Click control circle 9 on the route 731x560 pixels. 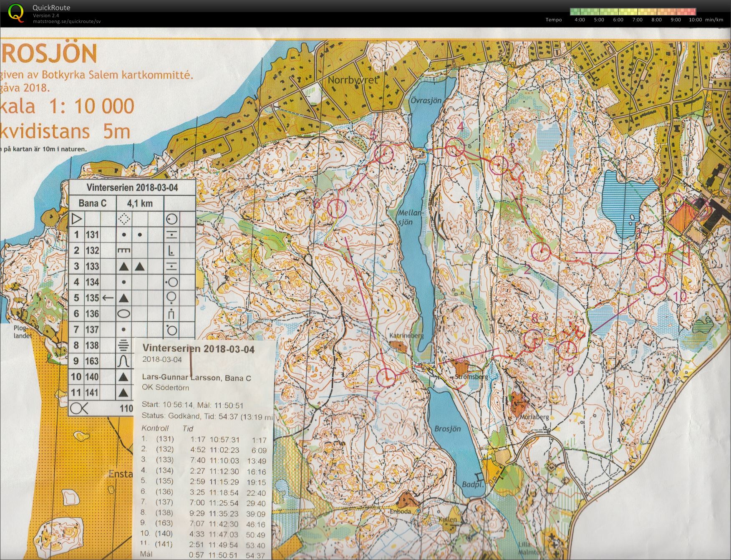point(567,350)
